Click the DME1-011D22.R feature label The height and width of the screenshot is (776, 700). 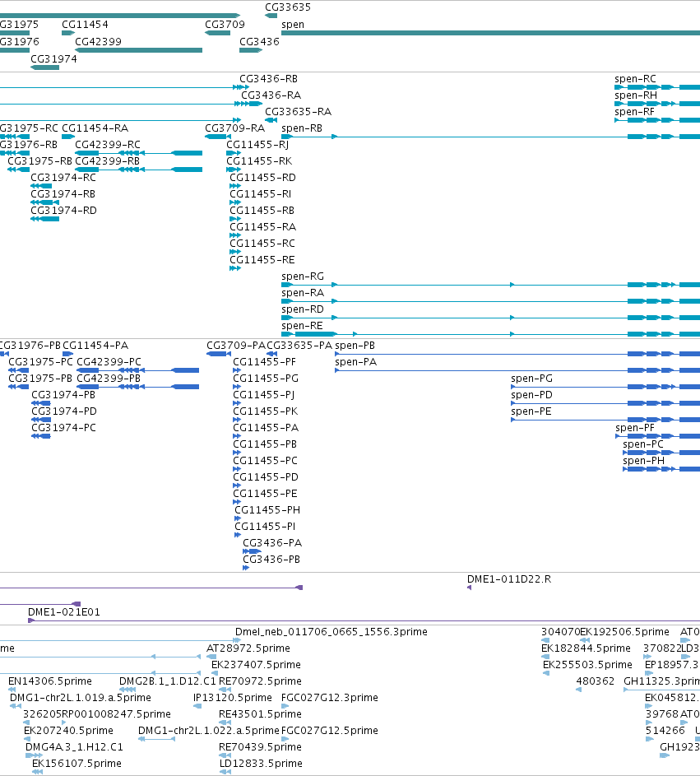(509, 579)
